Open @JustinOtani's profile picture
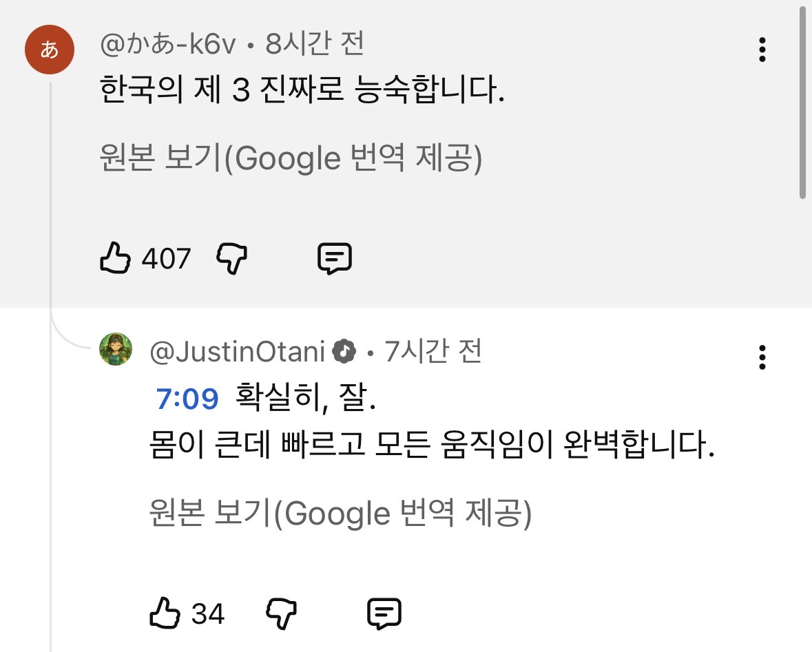 [116, 349]
